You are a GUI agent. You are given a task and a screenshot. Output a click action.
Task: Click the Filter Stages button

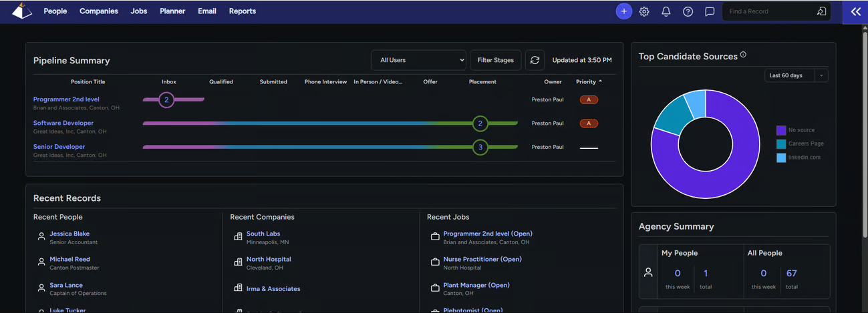(495, 60)
